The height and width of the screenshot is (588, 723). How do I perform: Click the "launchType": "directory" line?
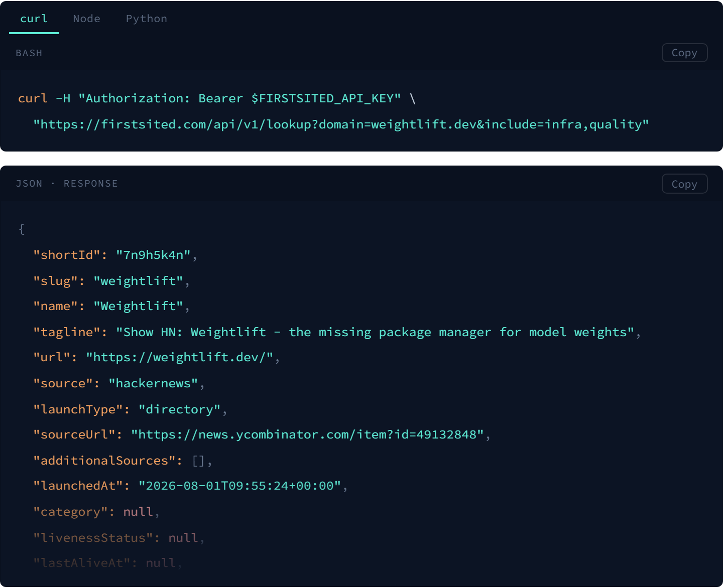tap(131, 409)
